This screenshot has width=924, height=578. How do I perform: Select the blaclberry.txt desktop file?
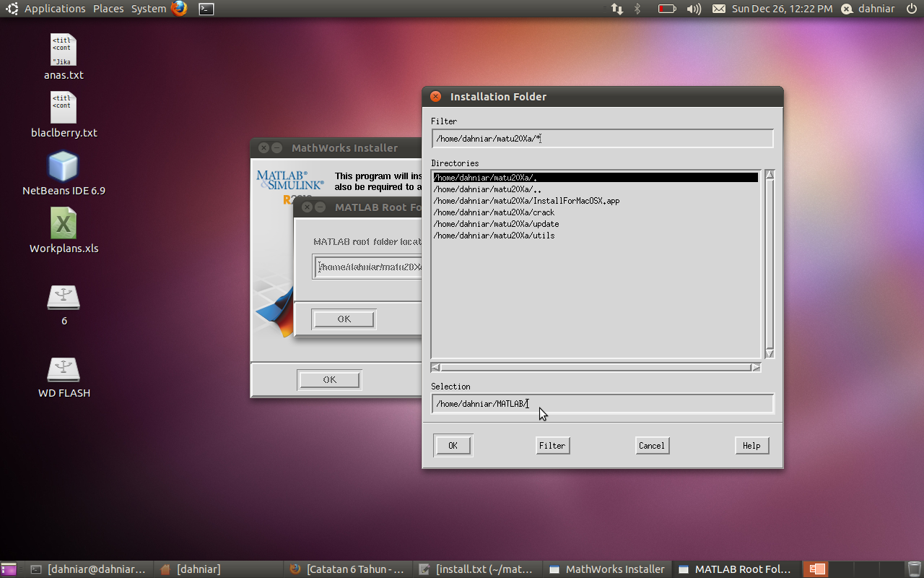coord(64,115)
